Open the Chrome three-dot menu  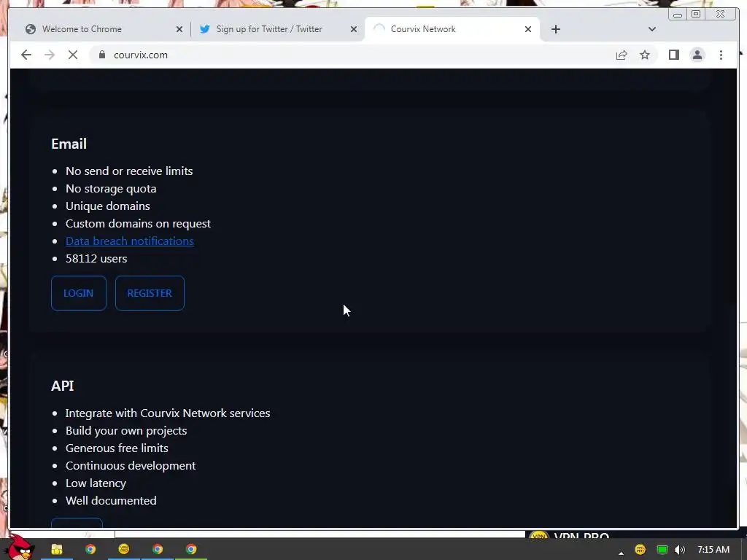721,55
